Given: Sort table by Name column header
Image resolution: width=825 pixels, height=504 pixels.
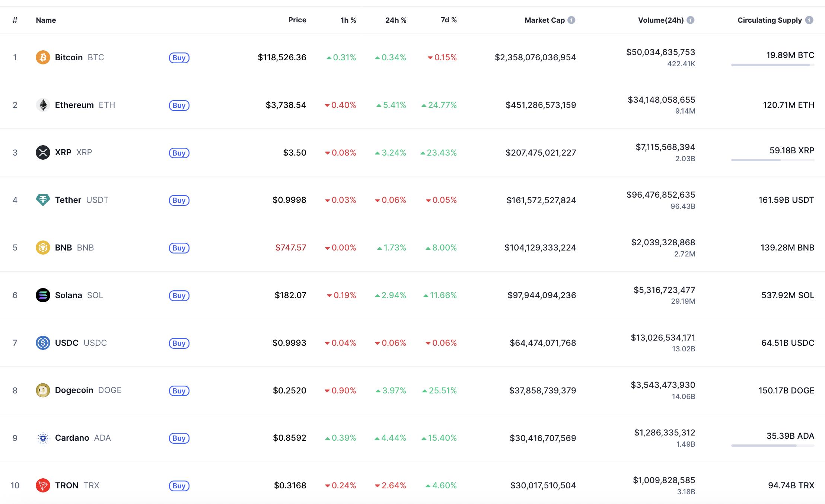Looking at the screenshot, I should (46, 20).
